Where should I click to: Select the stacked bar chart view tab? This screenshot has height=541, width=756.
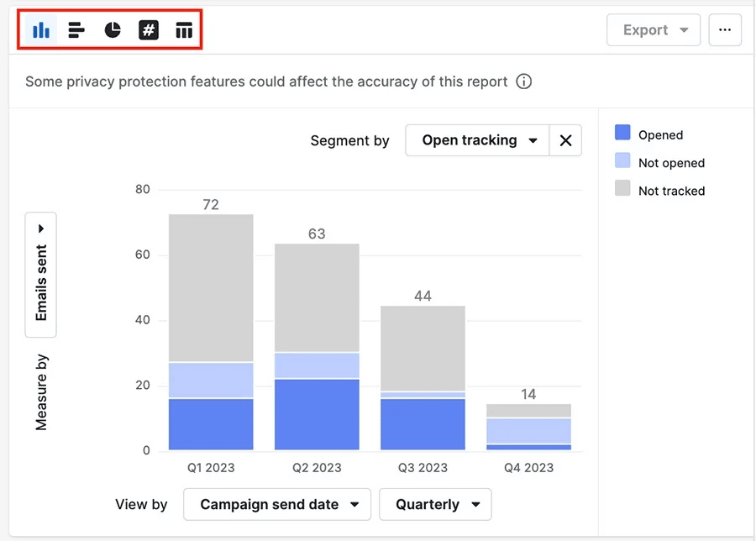pyautogui.click(x=41, y=29)
